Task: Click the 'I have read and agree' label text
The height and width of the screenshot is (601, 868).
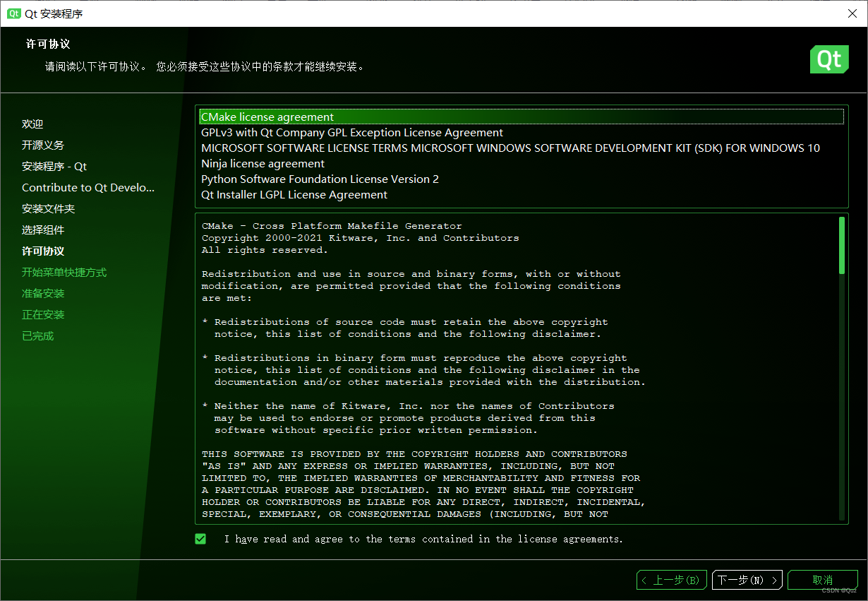Action: coord(423,539)
